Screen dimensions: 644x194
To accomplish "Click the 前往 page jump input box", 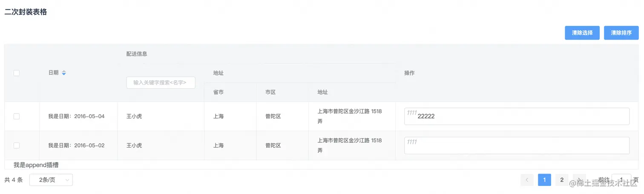I will (x=621, y=180).
